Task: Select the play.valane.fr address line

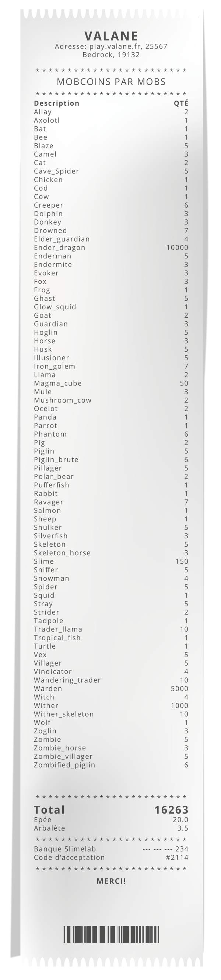Action: click(x=111, y=46)
